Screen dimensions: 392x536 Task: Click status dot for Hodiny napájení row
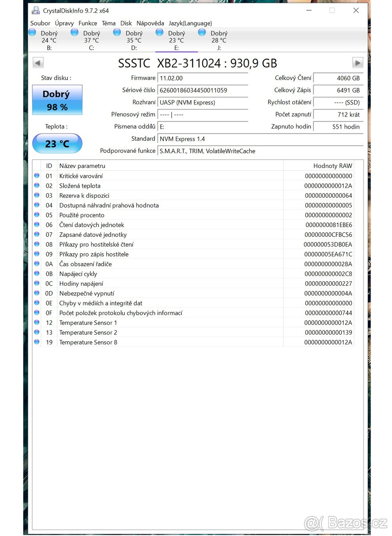click(37, 284)
